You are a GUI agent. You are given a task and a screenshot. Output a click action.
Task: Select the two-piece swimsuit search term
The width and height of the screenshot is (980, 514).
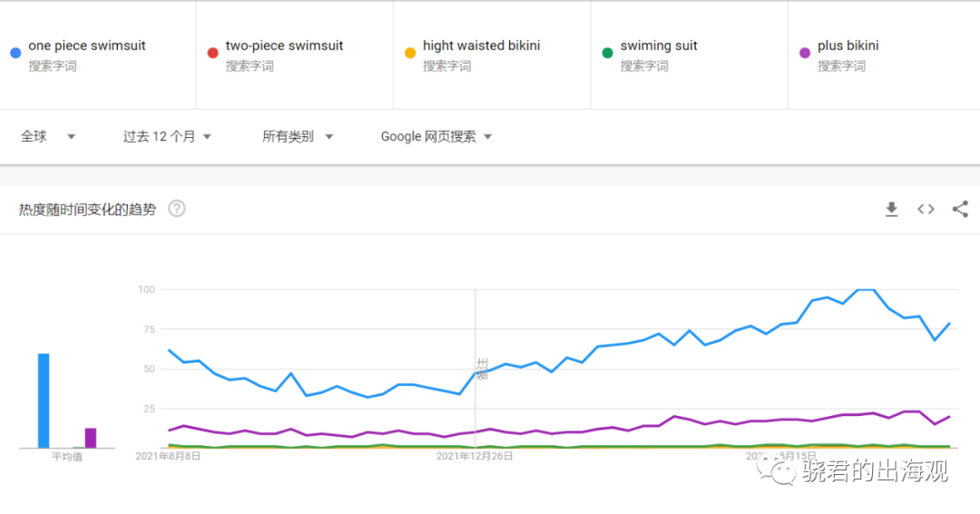[x=284, y=45]
